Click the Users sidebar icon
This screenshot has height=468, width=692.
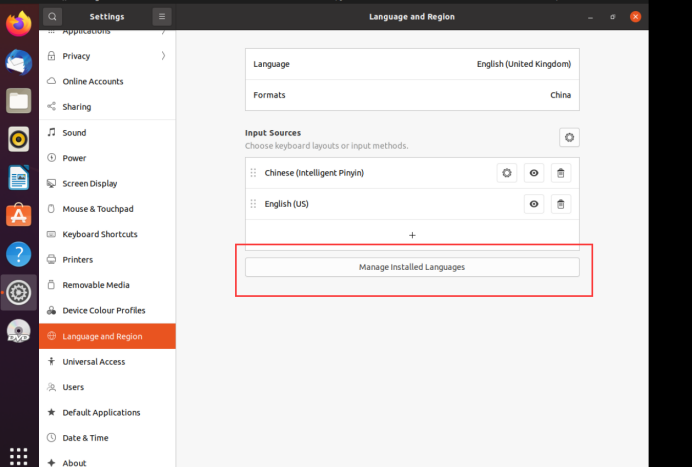52,387
